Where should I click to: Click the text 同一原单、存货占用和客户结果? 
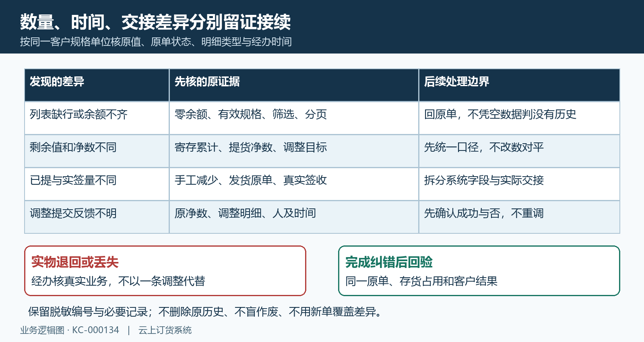[x=421, y=281]
